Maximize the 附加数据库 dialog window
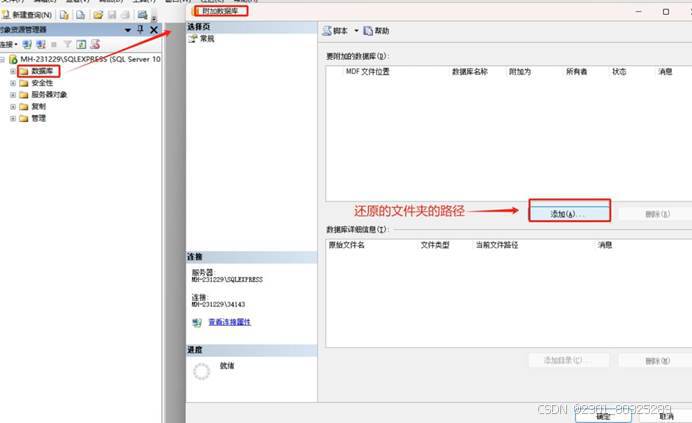The width and height of the screenshot is (692, 423). click(x=666, y=12)
